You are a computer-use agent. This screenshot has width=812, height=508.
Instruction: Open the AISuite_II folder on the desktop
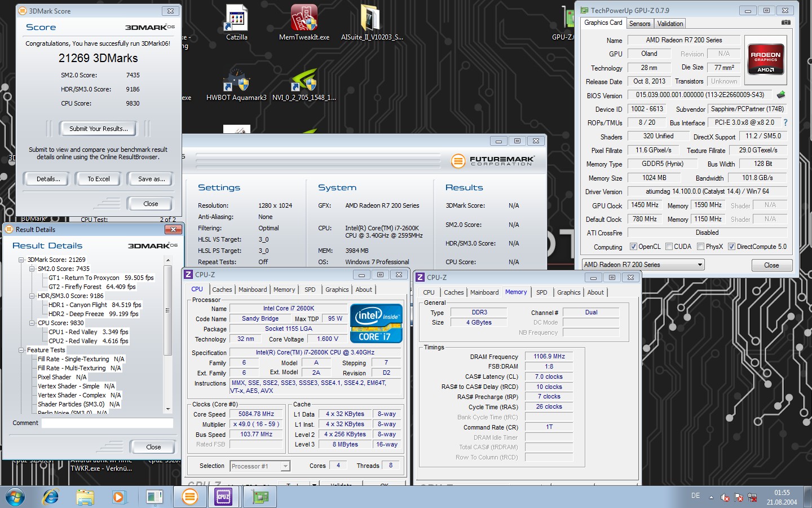coord(372,23)
